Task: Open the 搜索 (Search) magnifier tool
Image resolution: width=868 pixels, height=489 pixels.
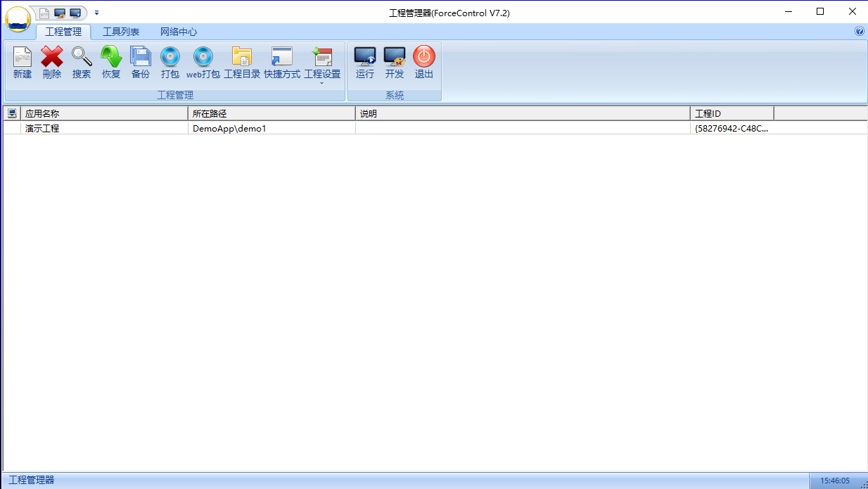Action: (x=82, y=57)
